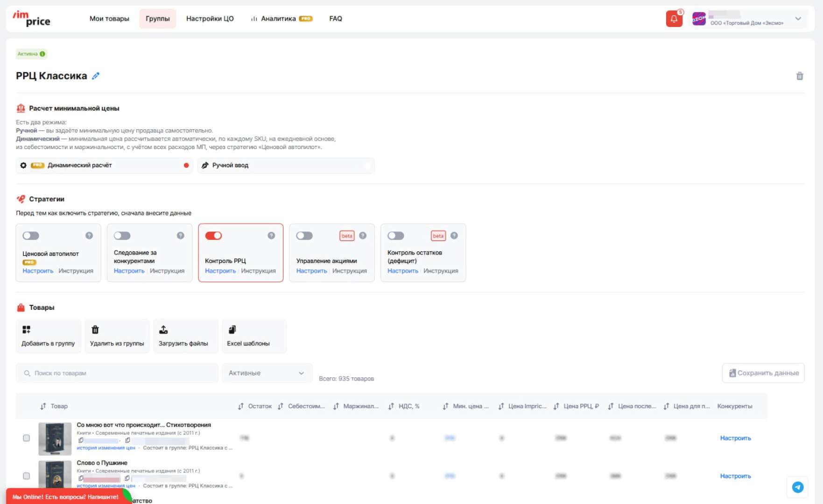Click Сохранить данные button
Image resolution: width=823 pixels, height=504 pixels.
click(x=763, y=373)
